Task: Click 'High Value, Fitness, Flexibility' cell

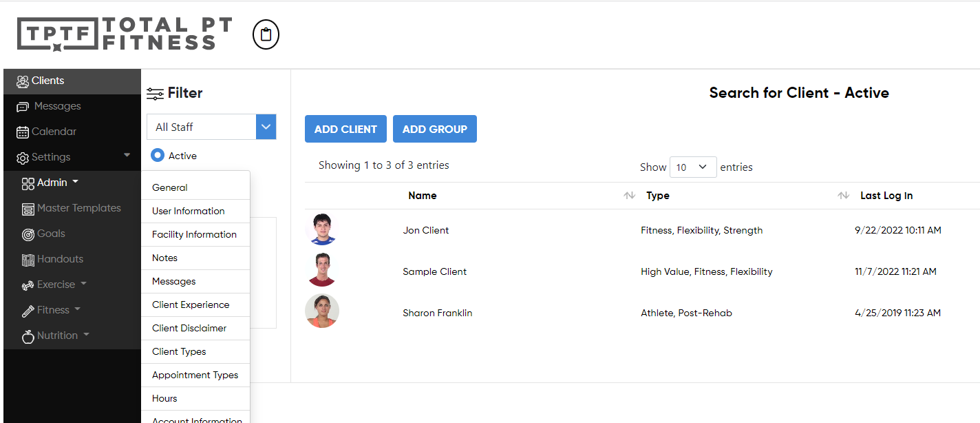Action: 707,271
